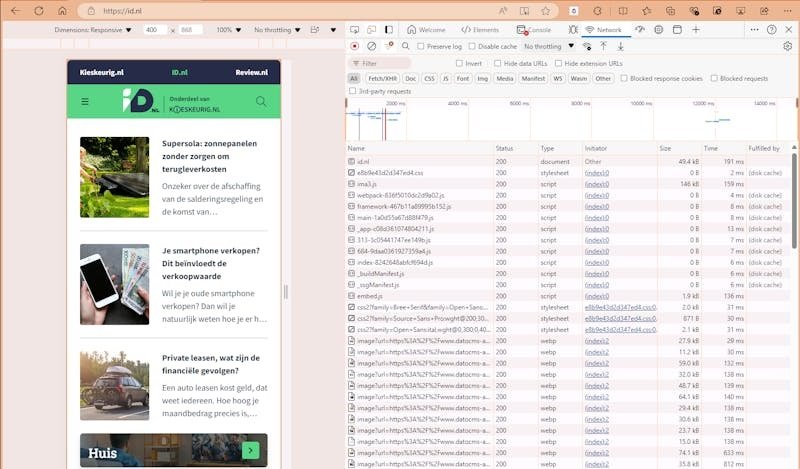The height and width of the screenshot is (469, 800).
Task: Click the network Filter text field
Action: pyautogui.click(x=380, y=63)
